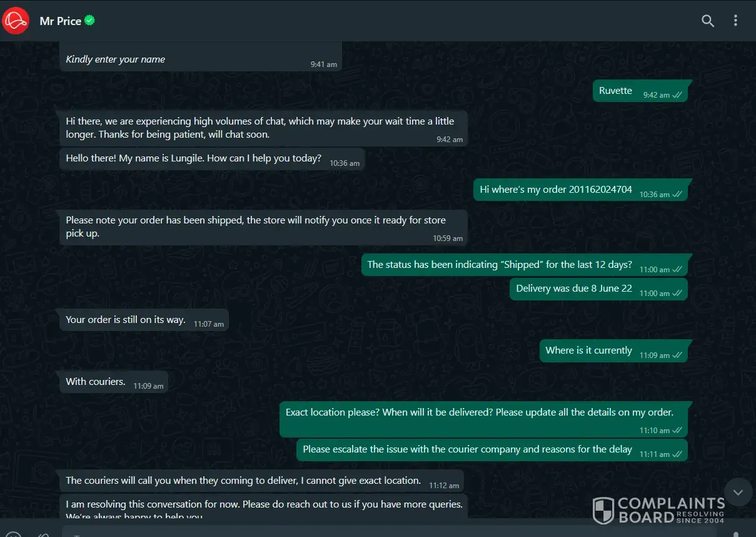Select the "Hello there! My name is Lungile" message

click(x=194, y=158)
